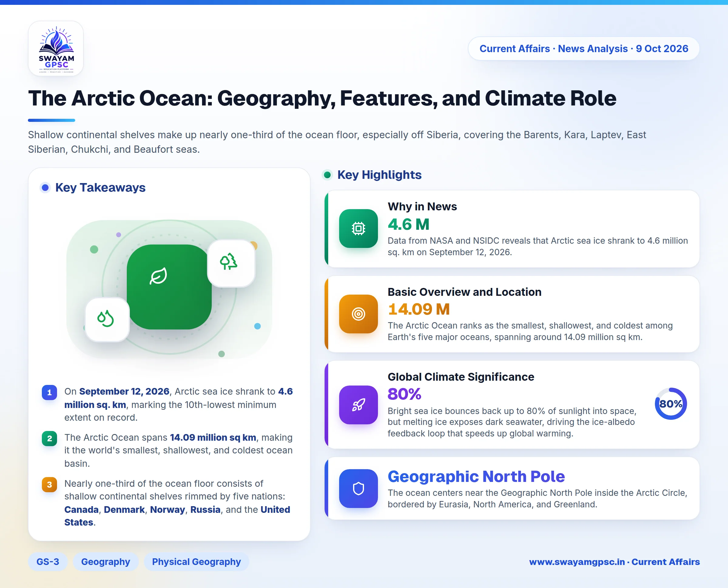Open the www.swayamgpsc.in Current Affairs link
Screen dimensions: 728x588
pyautogui.click(x=615, y=562)
